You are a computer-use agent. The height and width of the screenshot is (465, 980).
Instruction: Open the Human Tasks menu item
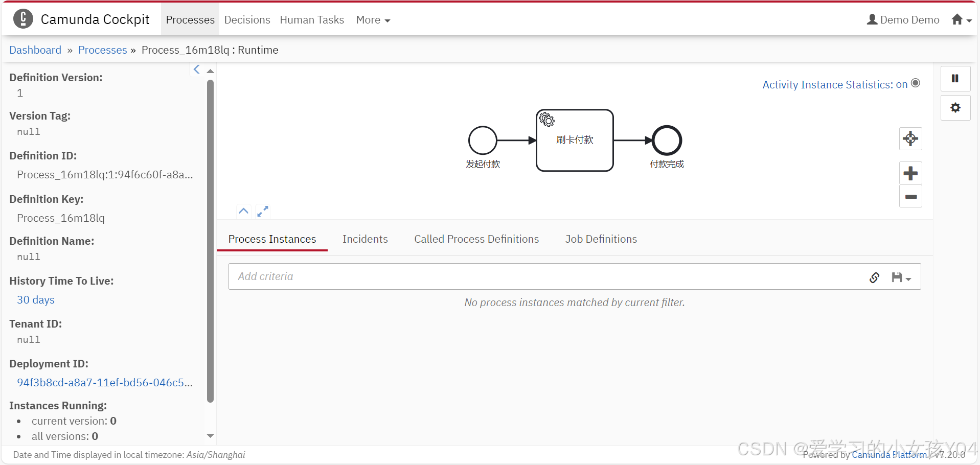pyautogui.click(x=312, y=20)
